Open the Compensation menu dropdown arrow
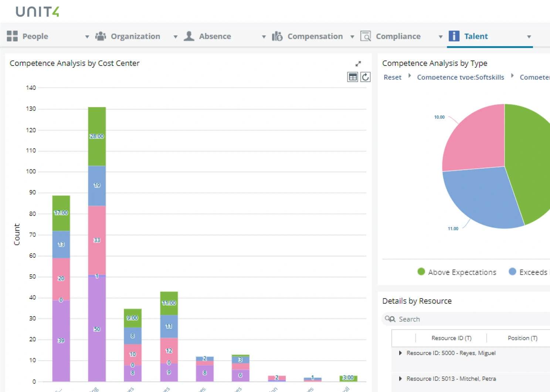This screenshot has width=550, height=392. tap(352, 37)
